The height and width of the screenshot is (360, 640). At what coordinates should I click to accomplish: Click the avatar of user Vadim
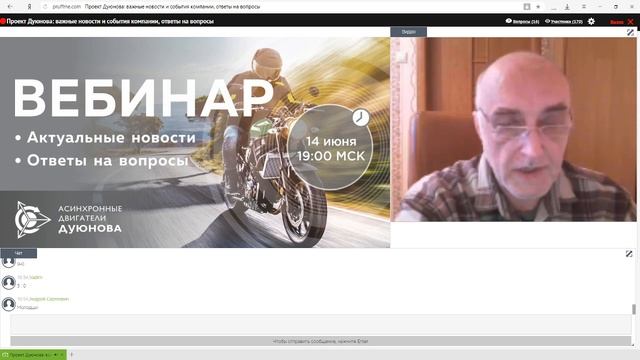(x=9, y=282)
